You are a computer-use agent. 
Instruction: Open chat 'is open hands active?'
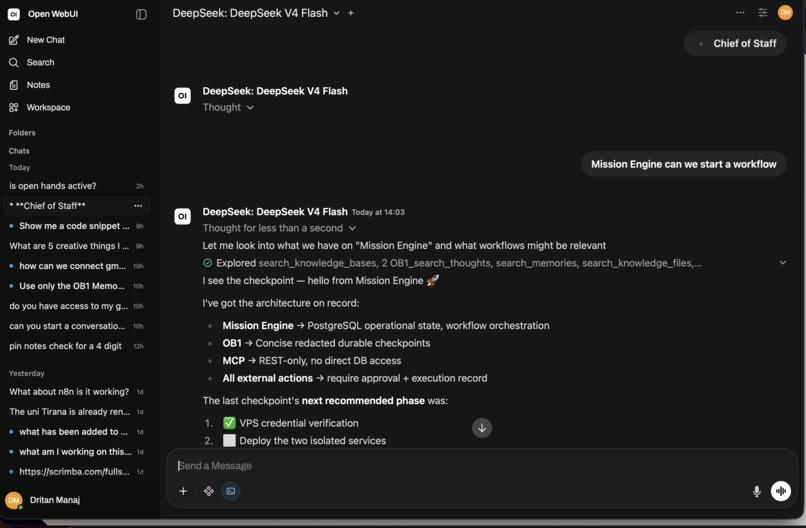(x=76, y=186)
